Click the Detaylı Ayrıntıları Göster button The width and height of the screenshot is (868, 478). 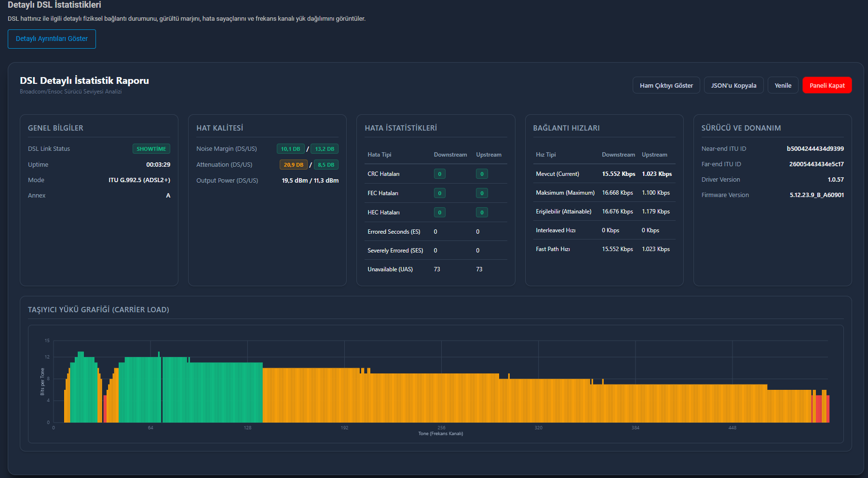pyautogui.click(x=52, y=39)
